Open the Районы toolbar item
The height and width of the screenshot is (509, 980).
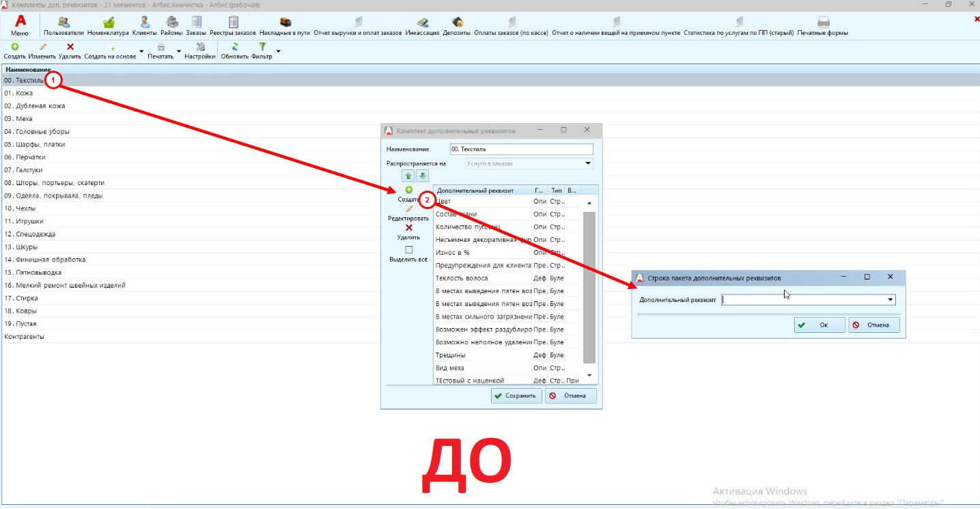(x=172, y=26)
